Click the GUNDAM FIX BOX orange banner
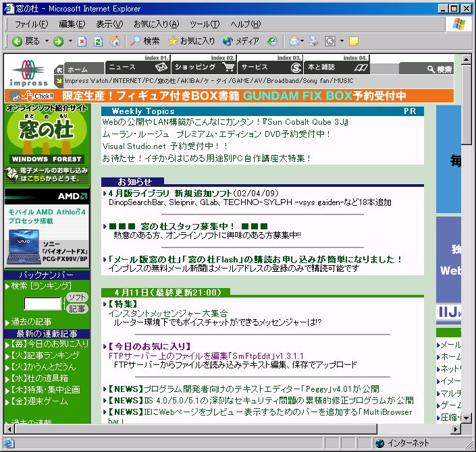476x452 pixels. [229, 96]
